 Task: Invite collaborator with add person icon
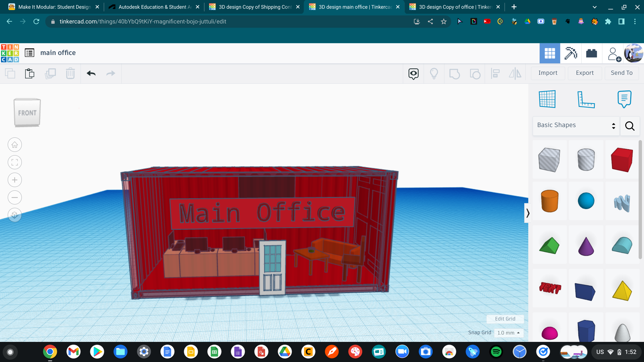(x=614, y=54)
